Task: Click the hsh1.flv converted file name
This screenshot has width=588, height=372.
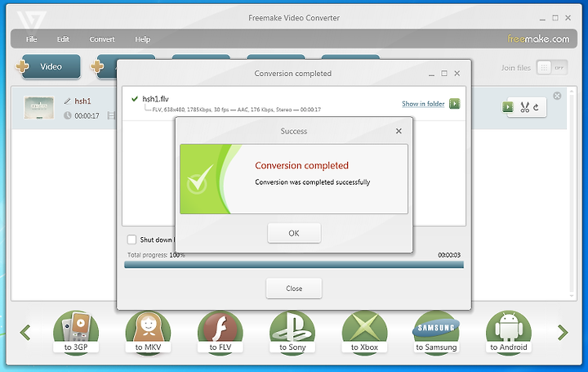Action: coord(156,99)
